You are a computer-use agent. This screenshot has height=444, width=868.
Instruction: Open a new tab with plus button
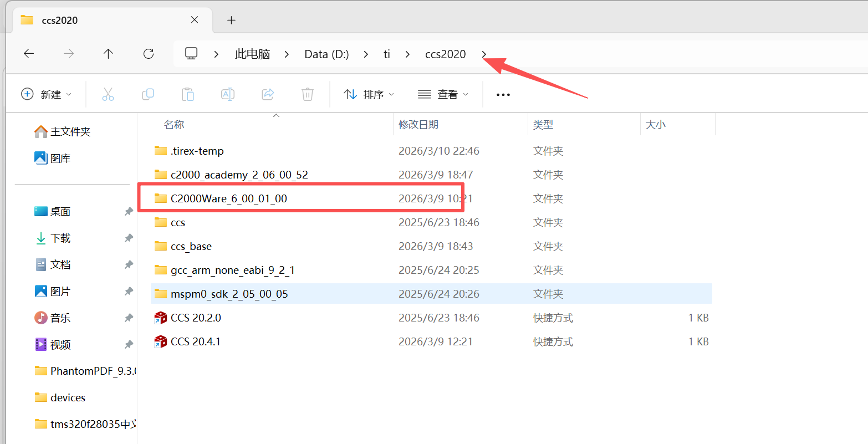click(x=231, y=21)
